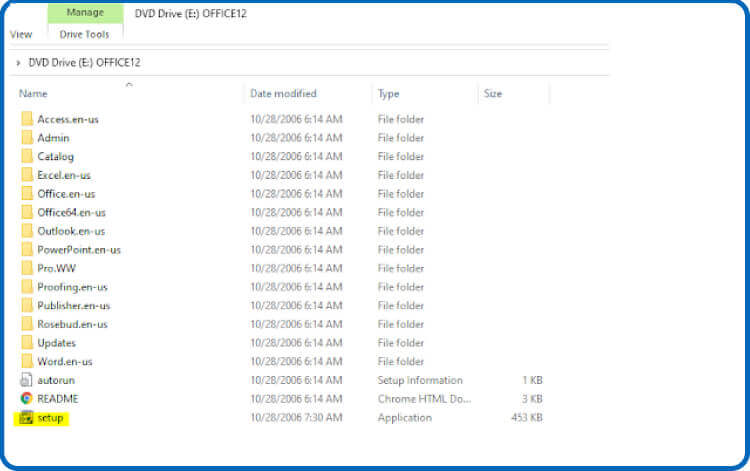Viewport: 750px width, 471px height.
Task: Click the Access.en-us folder icon
Action: coord(27,119)
